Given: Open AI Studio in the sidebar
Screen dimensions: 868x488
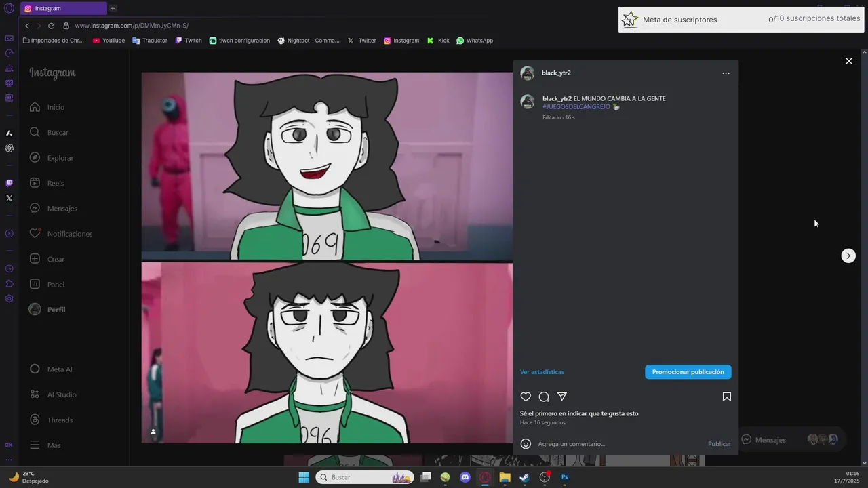Looking at the screenshot, I should 53,394.
